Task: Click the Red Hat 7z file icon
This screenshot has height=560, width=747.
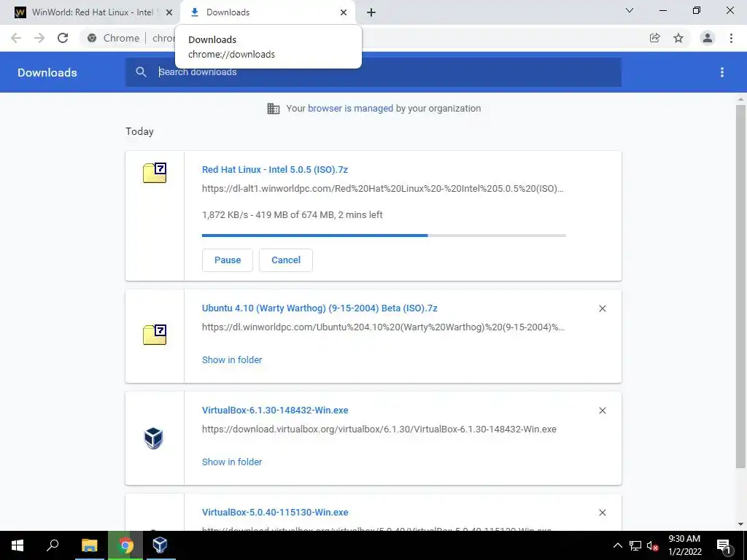Action: point(155,173)
